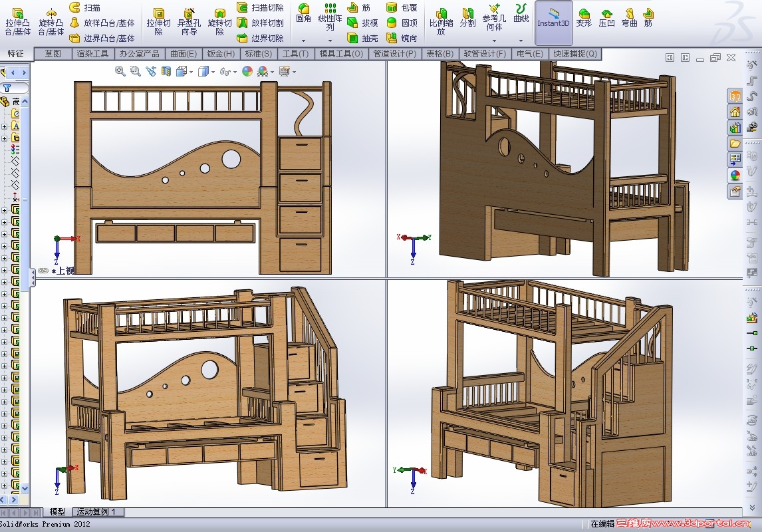This screenshot has height=532, width=762.
Task: Open the 模型 (Model) bottom tab
Action: (x=57, y=511)
